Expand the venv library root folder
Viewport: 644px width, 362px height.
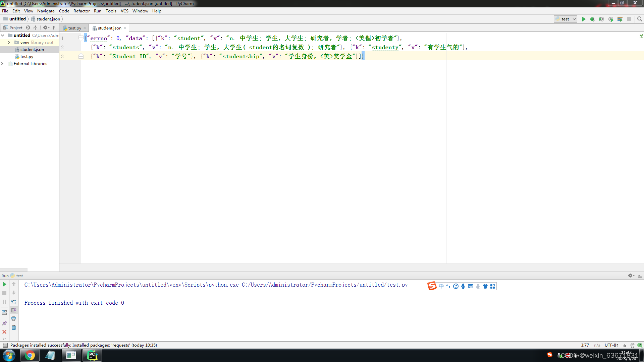coord(9,43)
